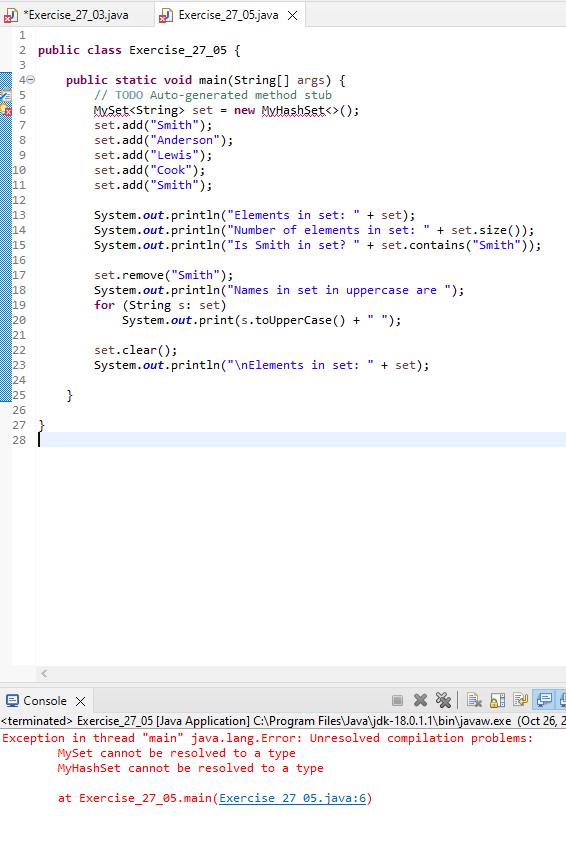This screenshot has width=566, height=868.
Task: Click the underlined MyHashSet error in code
Action: pyautogui.click(x=293, y=110)
